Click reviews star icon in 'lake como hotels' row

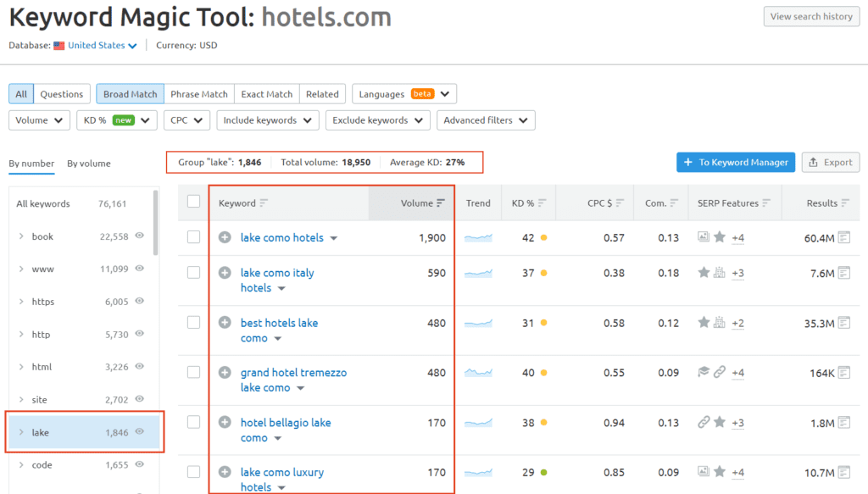pyautogui.click(x=720, y=237)
